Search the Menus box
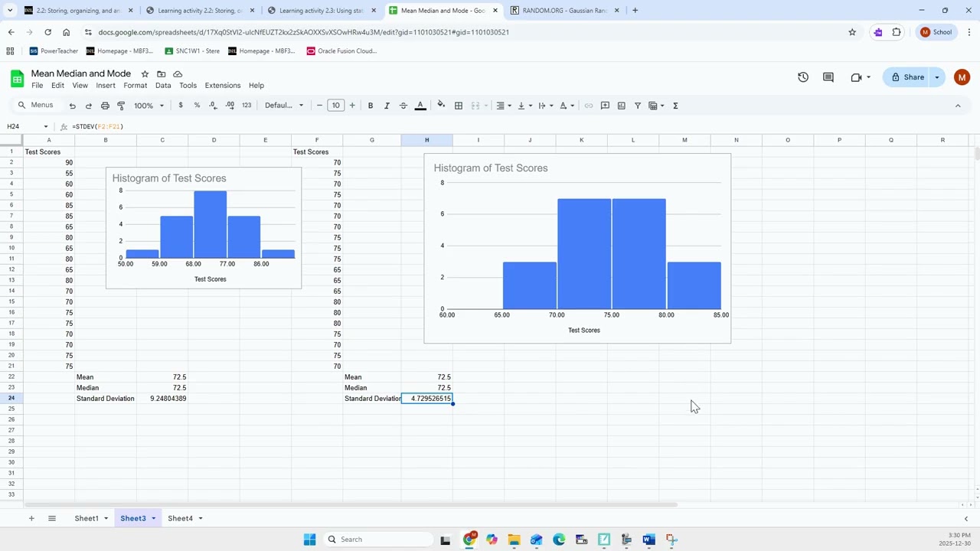Viewport: 980px width, 551px height. [x=36, y=106]
